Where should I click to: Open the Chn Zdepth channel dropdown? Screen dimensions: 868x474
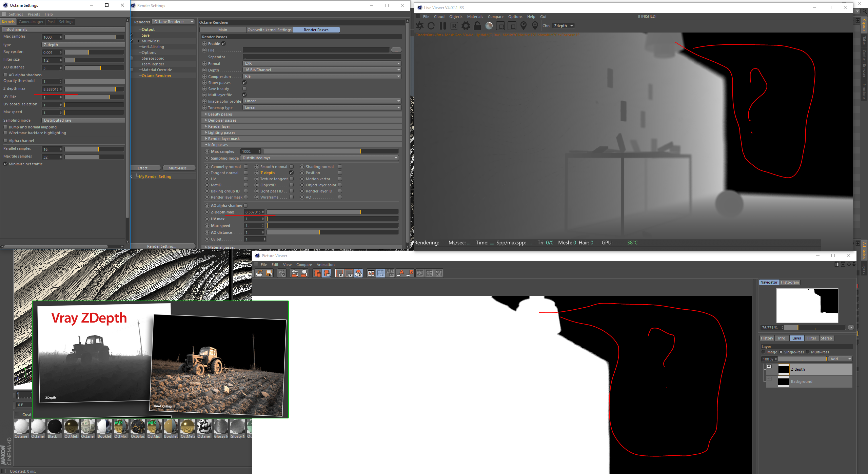pyautogui.click(x=563, y=26)
